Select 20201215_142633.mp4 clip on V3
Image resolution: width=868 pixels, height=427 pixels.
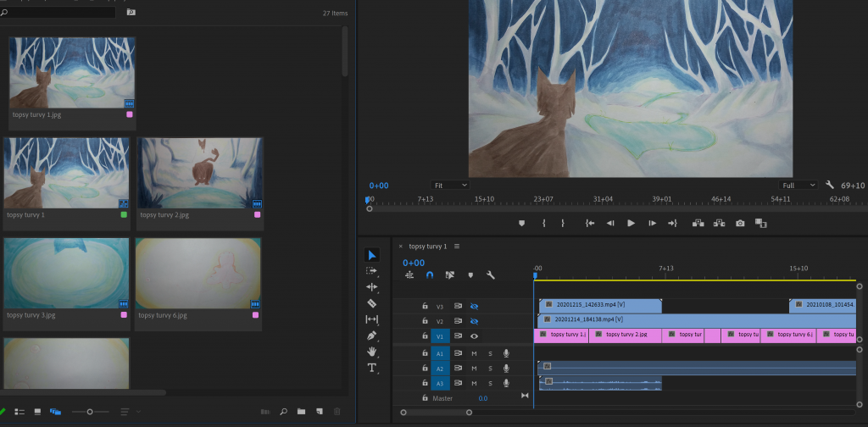[x=601, y=306]
